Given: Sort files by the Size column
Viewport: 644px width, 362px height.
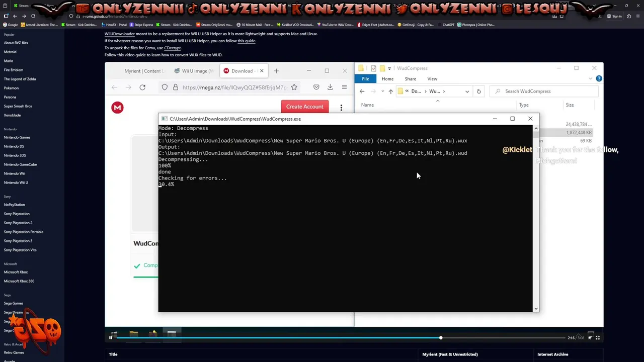Looking at the screenshot, I should [x=570, y=105].
